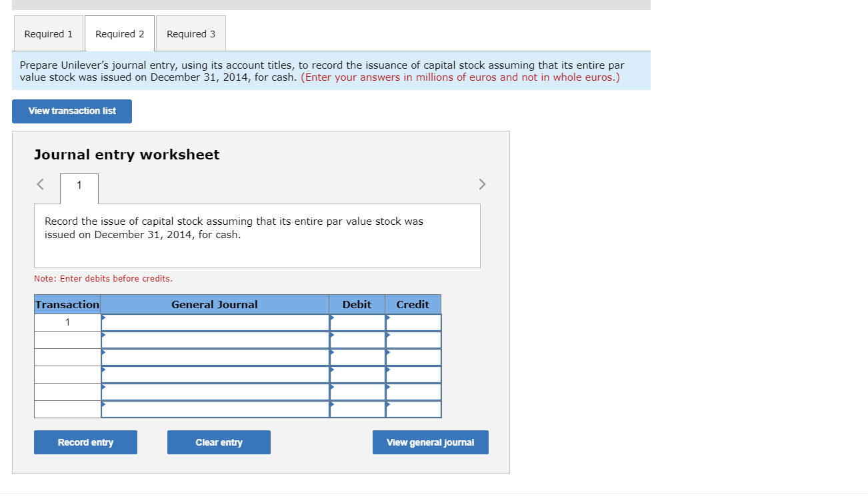The width and height of the screenshot is (868, 497).
Task: Open General Journal account dropdown in first row
Action: click(215, 323)
